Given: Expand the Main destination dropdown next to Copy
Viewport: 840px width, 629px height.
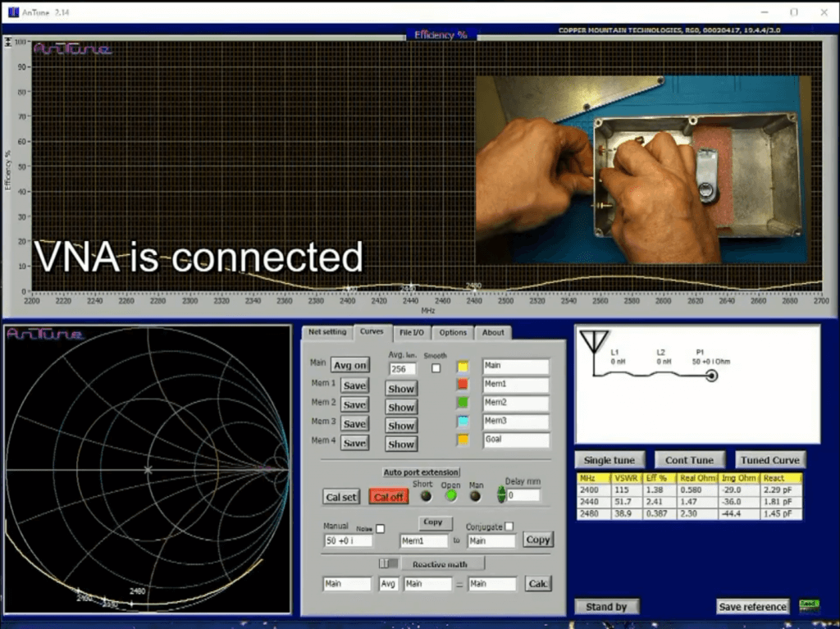Looking at the screenshot, I should click(x=491, y=541).
